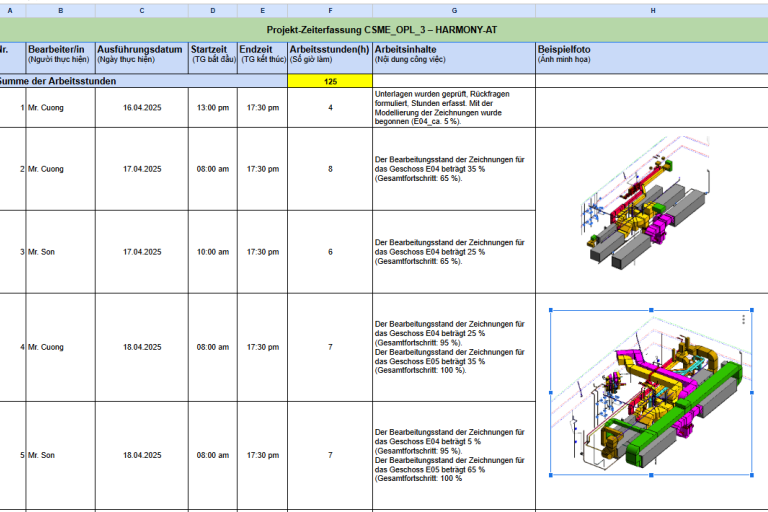768x512 pixels.
Task: Select the date cell 16.04.2025
Action: pyautogui.click(x=141, y=107)
